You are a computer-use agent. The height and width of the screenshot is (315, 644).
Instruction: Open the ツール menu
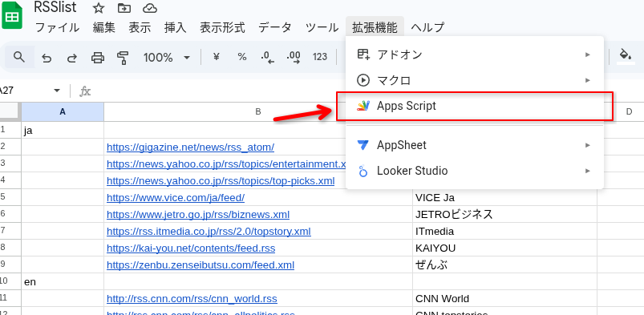pos(322,27)
